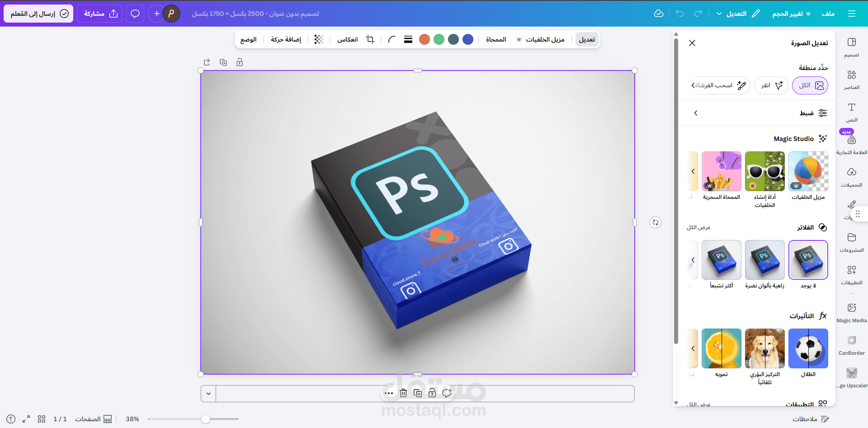868x428 pixels.
Task: Open Magic Media app
Action: coord(852,313)
